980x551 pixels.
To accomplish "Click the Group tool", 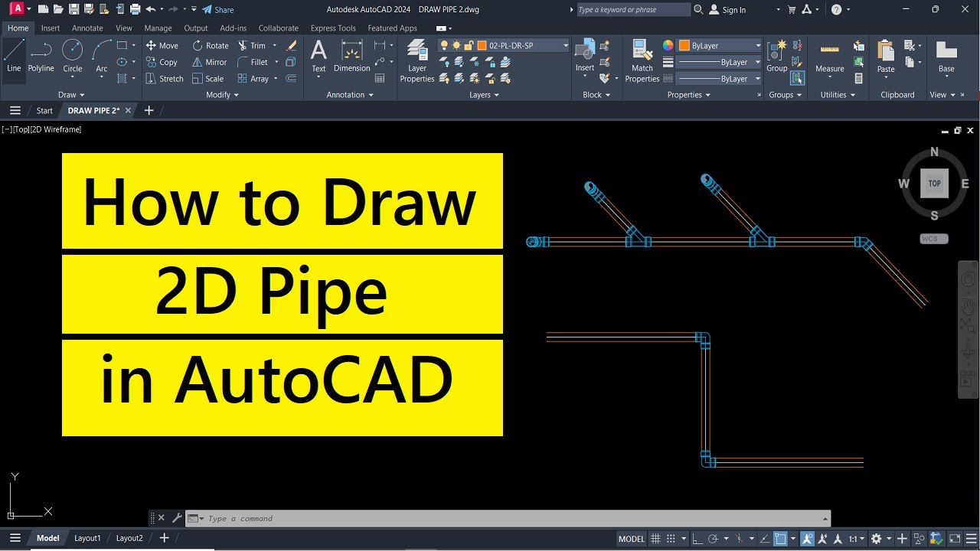I will (777, 57).
